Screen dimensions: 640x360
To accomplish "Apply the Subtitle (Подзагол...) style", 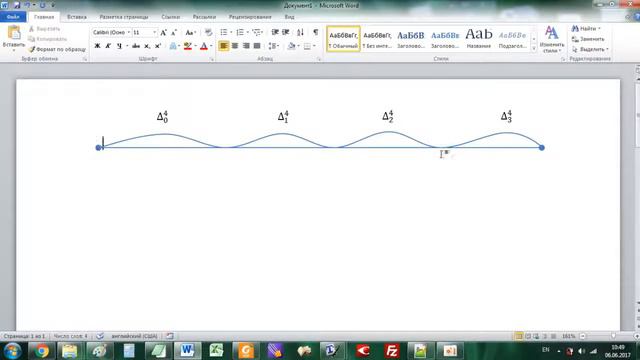I will point(513,39).
